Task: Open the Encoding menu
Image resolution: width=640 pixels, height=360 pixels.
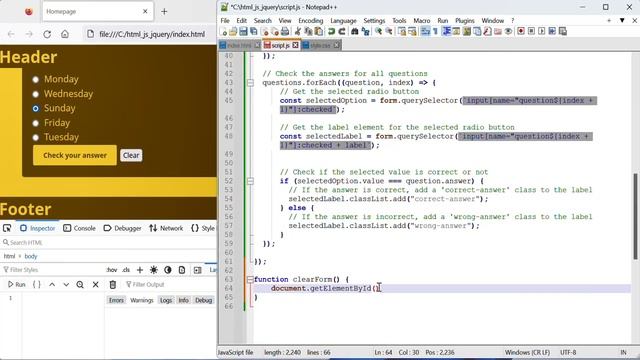Action: (310, 20)
